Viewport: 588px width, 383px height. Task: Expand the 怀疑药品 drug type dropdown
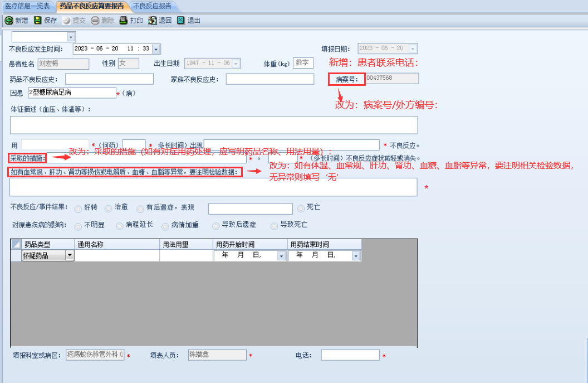coord(70,255)
